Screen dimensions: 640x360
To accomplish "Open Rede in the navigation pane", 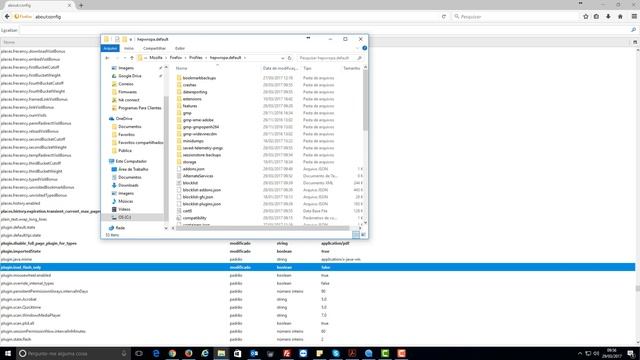I will coord(120,228).
